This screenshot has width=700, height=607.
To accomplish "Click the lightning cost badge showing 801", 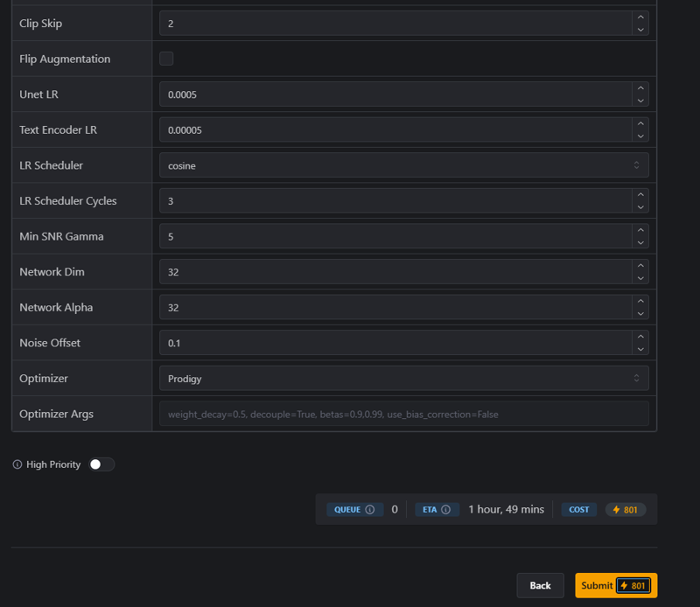I will click(626, 509).
